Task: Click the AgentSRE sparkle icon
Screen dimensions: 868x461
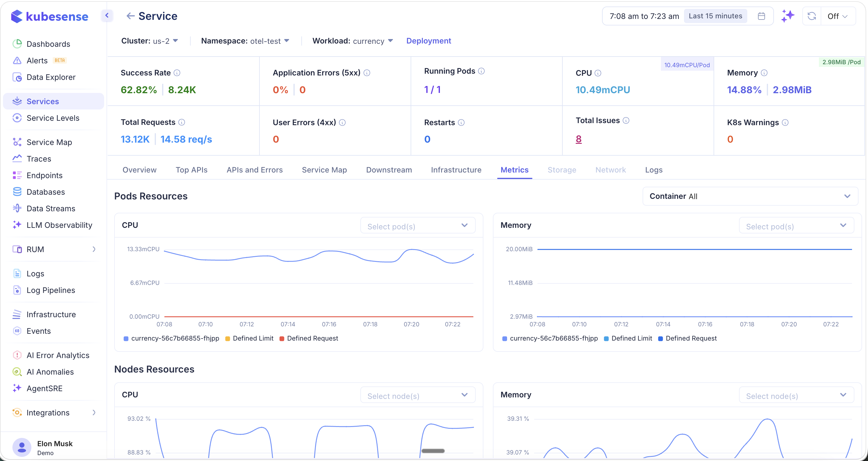Action: 17,388
